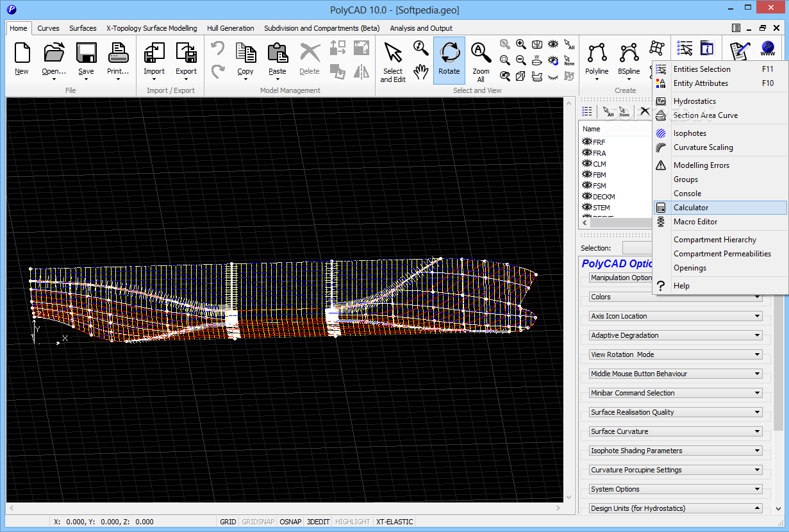Click the entity list icon in side panel
The image size is (789, 532).
[587, 112]
